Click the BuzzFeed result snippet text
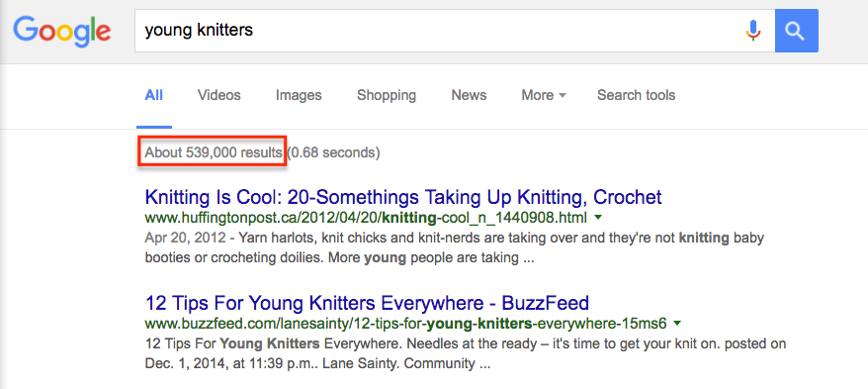The width and height of the screenshot is (868, 389). 465,354
